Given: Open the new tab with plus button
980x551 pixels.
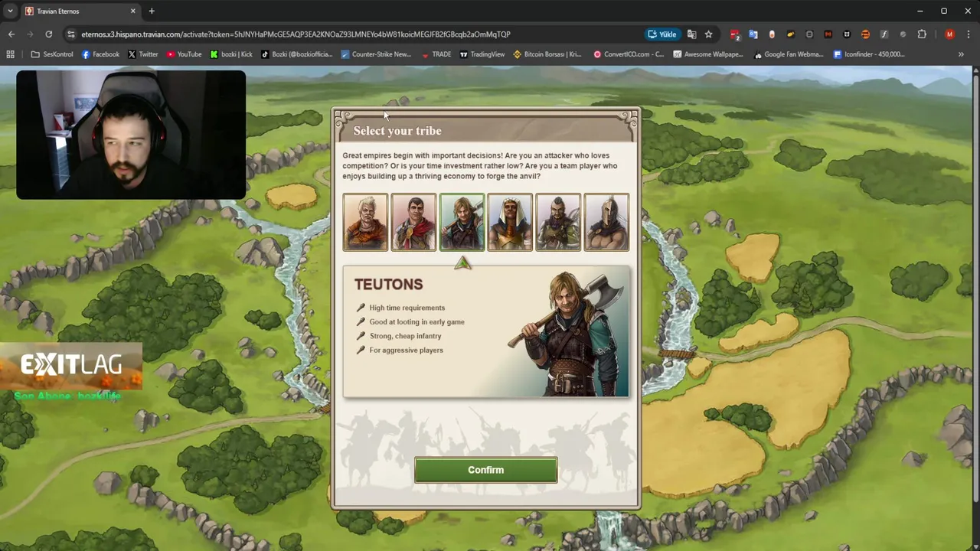Looking at the screenshot, I should (152, 11).
